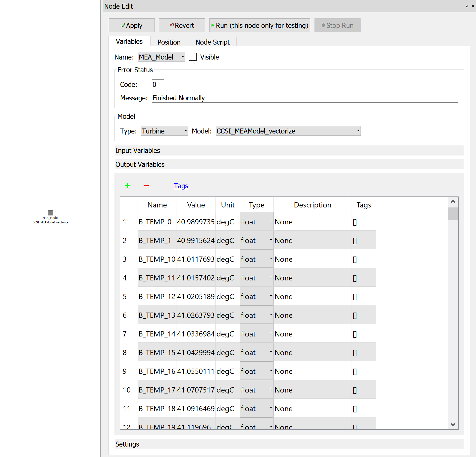Viewport: 476px width, 457px height.
Task: Click the table scrollbar up arrow
Action: click(x=453, y=202)
